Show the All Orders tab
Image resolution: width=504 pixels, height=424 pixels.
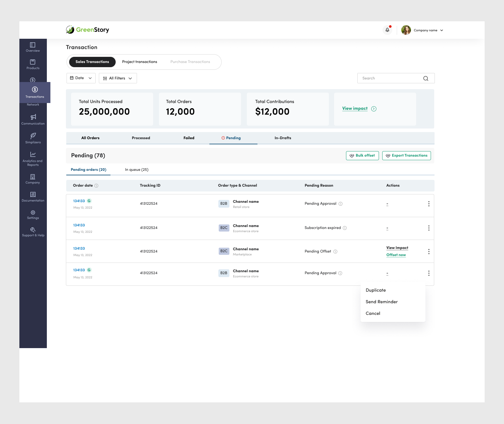(x=90, y=138)
